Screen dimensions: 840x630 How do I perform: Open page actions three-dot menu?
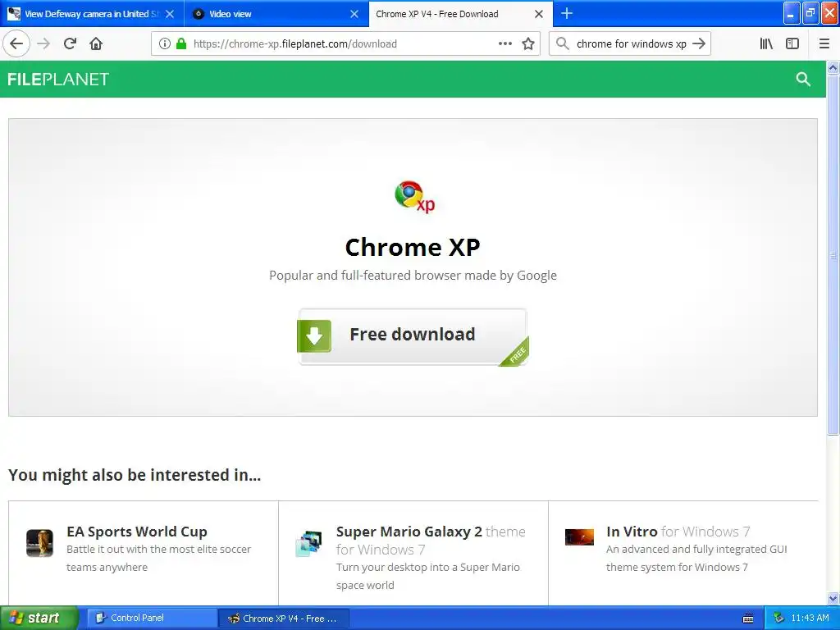(x=504, y=44)
